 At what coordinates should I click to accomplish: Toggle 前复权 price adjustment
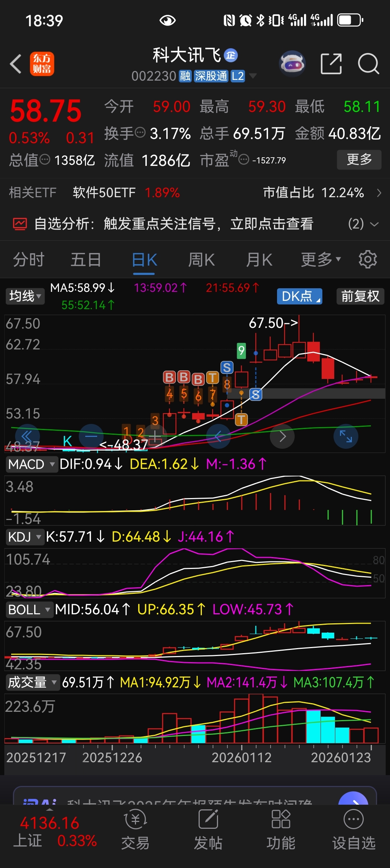pyautogui.click(x=360, y=296)
